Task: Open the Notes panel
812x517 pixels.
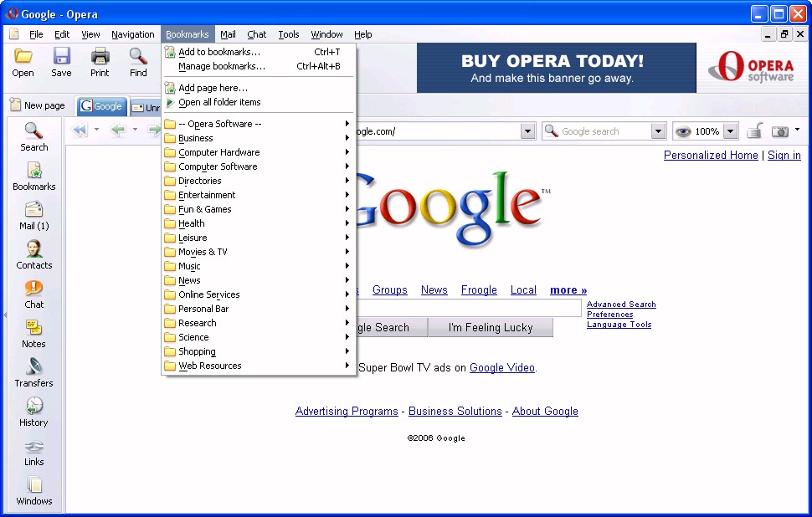Action: [34, 333]
